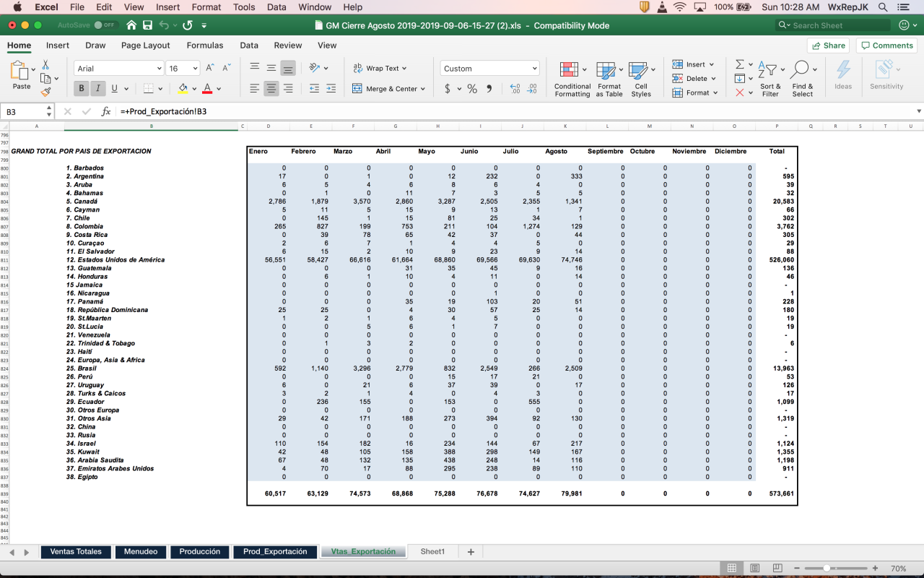Apply Comma Style format
The width and height of the screenshot is (924, 578).
489,89
